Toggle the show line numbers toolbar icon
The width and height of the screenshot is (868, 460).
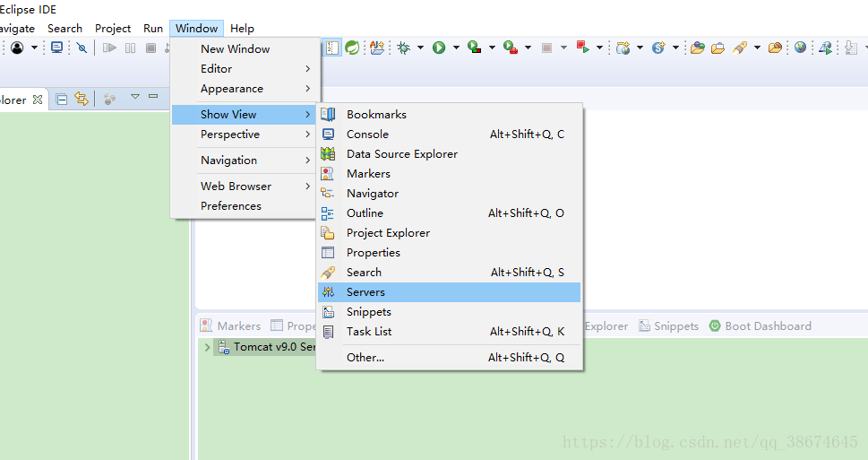[331, 48]
